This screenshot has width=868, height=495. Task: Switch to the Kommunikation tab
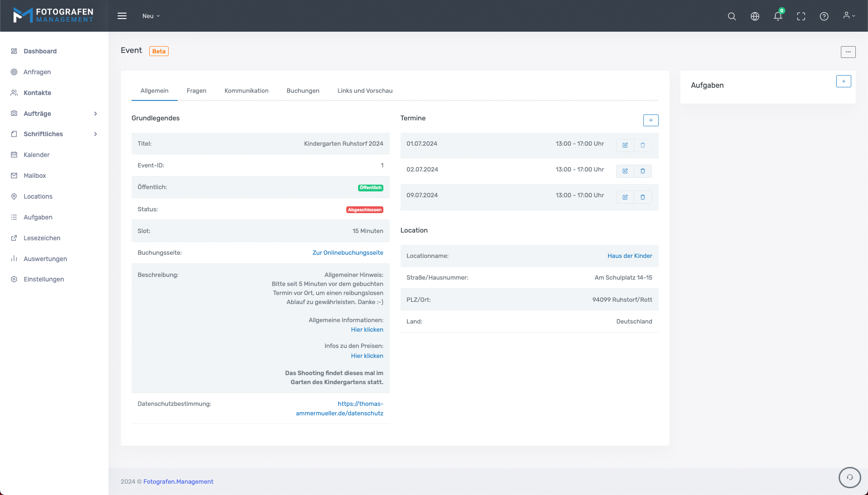click(x=246, y=90)
